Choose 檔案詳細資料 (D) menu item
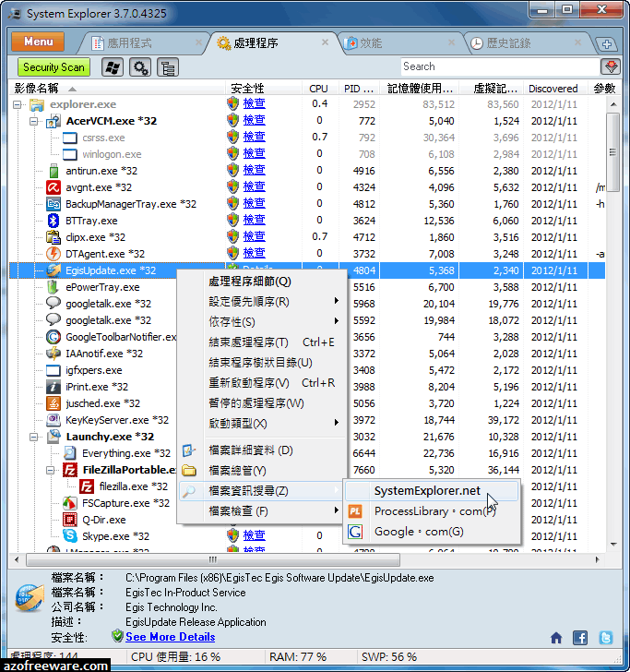Image resolution: width=630 pixels, height=672 pixels. [x=261, y=450]
